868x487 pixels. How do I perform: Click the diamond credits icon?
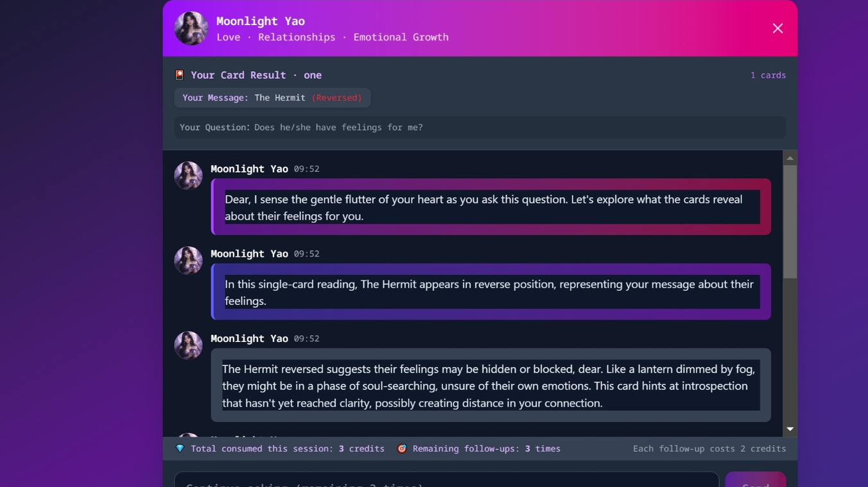(180, 449)
